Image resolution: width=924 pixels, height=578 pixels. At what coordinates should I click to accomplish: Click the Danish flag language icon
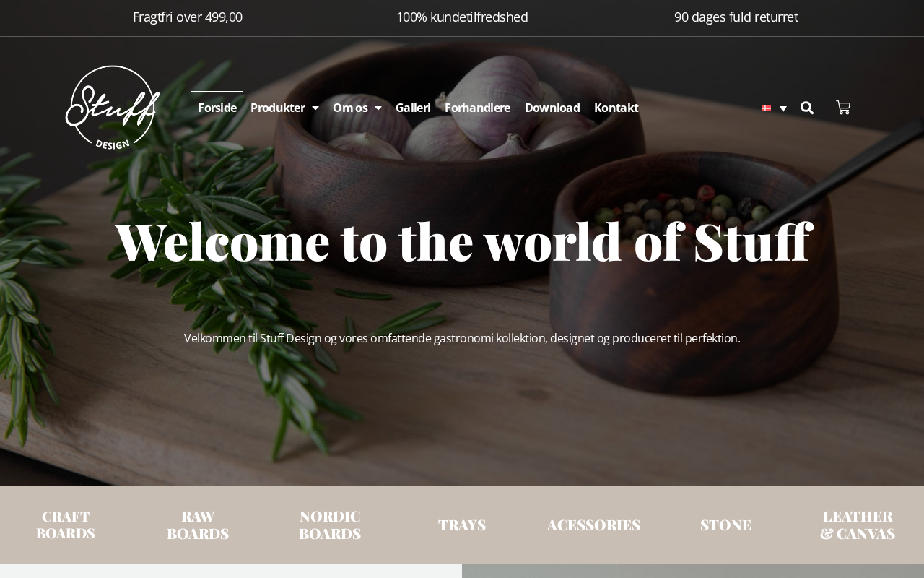[767, 108]
